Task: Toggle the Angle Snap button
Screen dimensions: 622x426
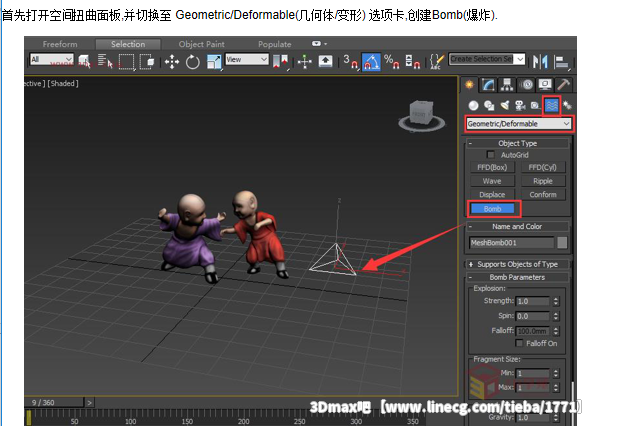Action: tap(371, 62)
